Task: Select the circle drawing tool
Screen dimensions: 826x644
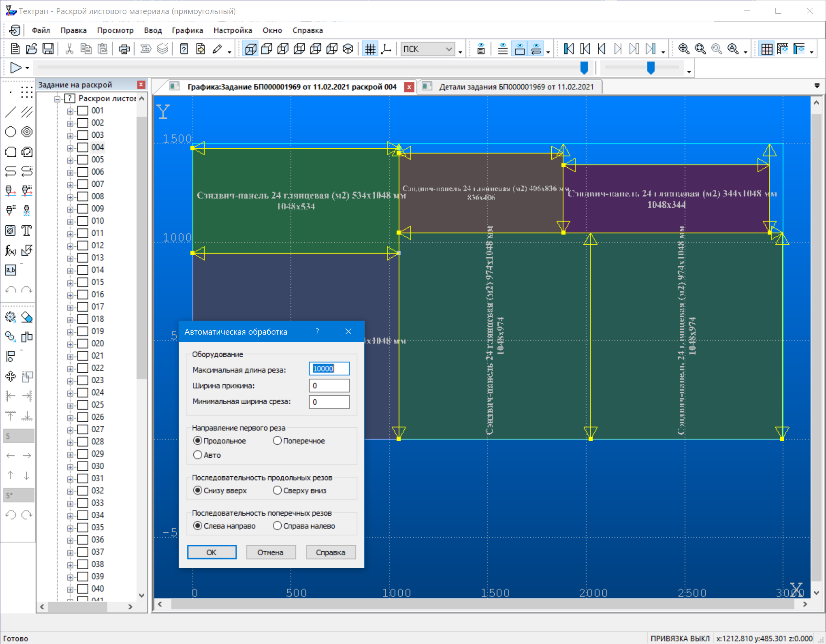Action: pyautogui.click(x=11, y=132)
